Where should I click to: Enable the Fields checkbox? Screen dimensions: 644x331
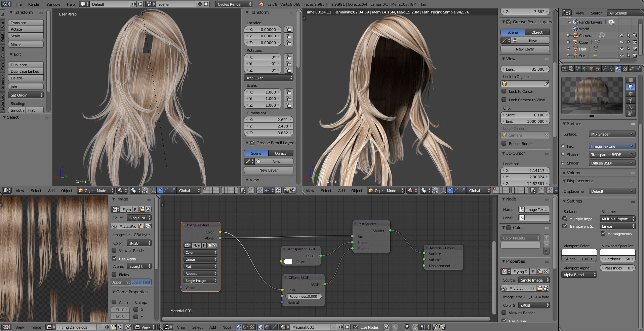114,274
